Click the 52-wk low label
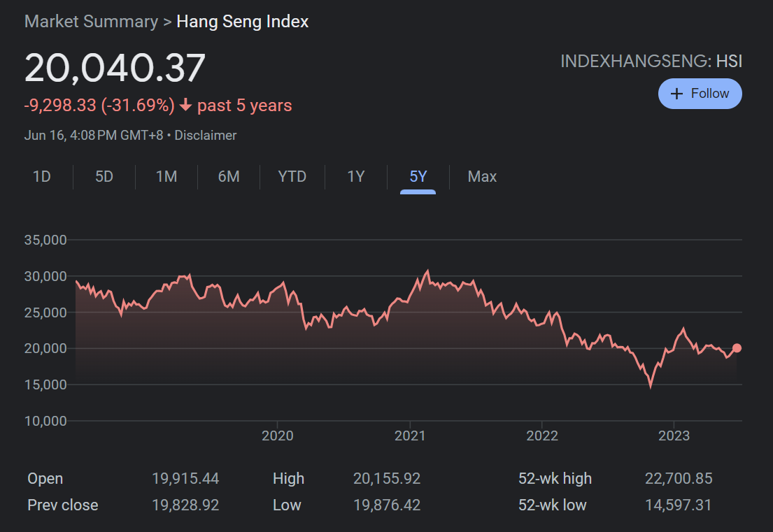The image size is (773, 532). [x=553, y=505]
